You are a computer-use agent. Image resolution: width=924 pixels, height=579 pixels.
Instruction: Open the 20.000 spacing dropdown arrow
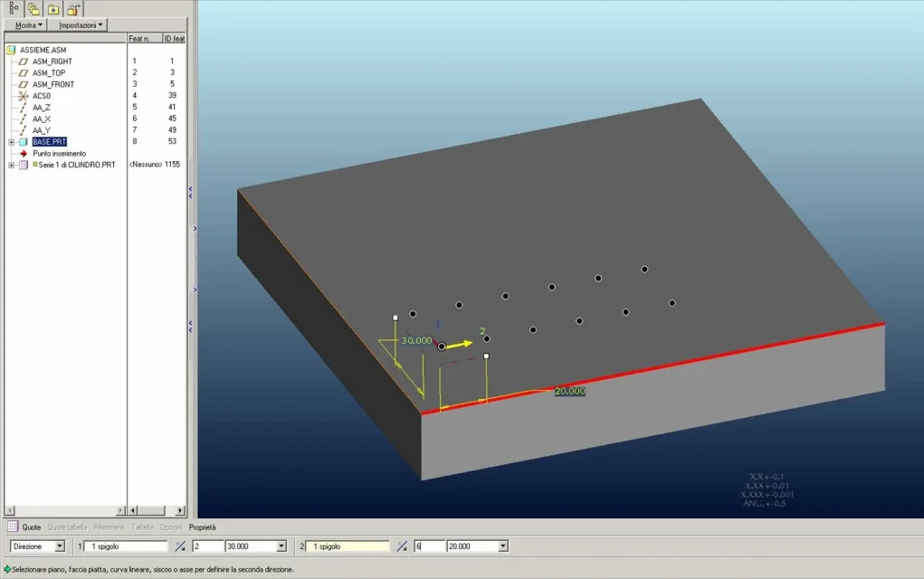pyautogui.click(x=502, y=546)
